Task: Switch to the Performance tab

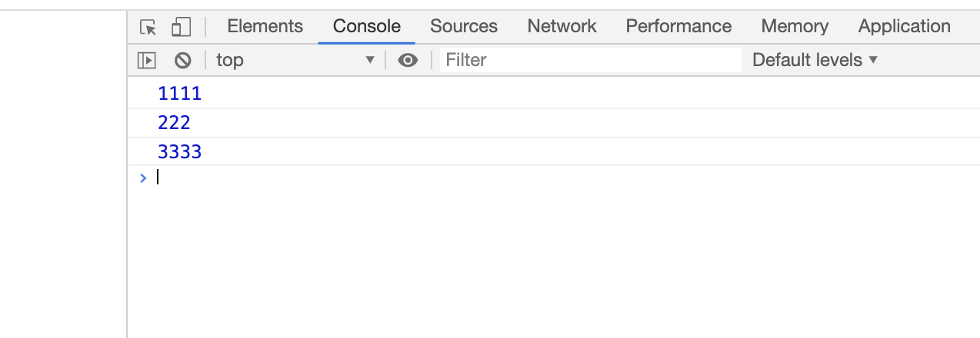Action: pos(678,26)
